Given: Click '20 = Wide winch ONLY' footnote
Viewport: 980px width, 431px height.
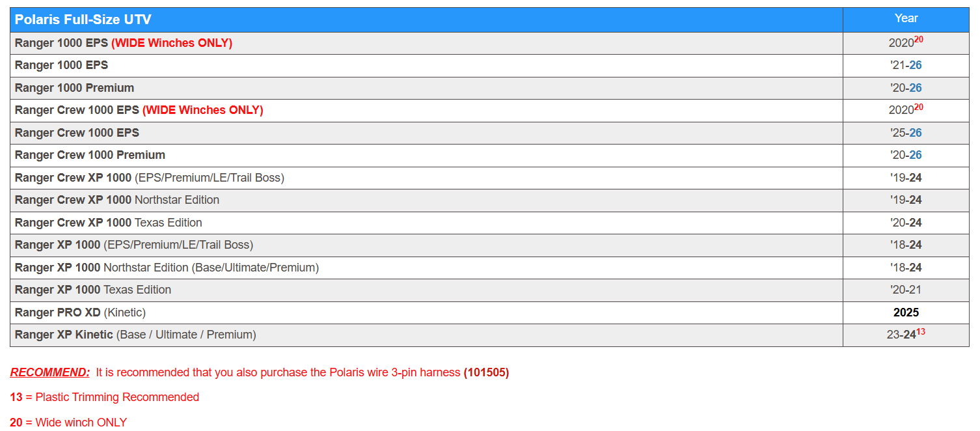Looking at the screenshot, I should pyautogui.click(x=68, y=422).
